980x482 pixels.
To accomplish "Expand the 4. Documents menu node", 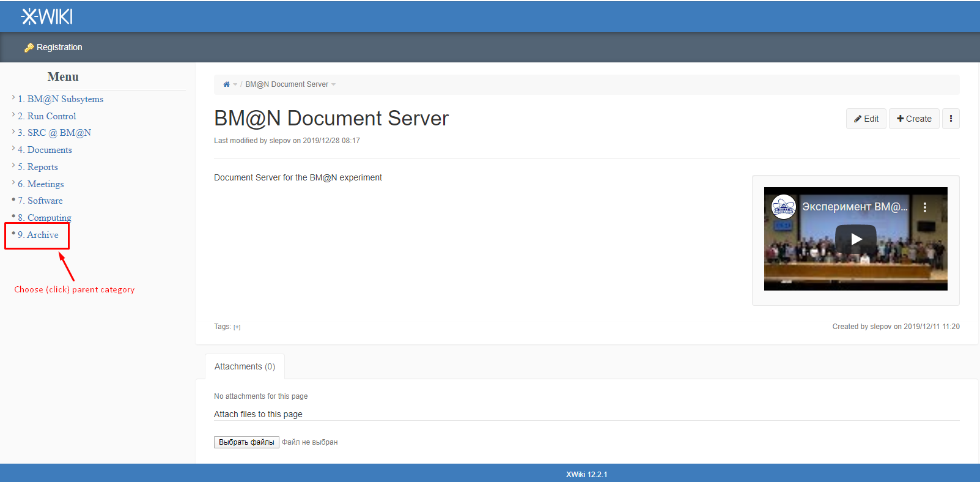I will click(x=13, y=149).
